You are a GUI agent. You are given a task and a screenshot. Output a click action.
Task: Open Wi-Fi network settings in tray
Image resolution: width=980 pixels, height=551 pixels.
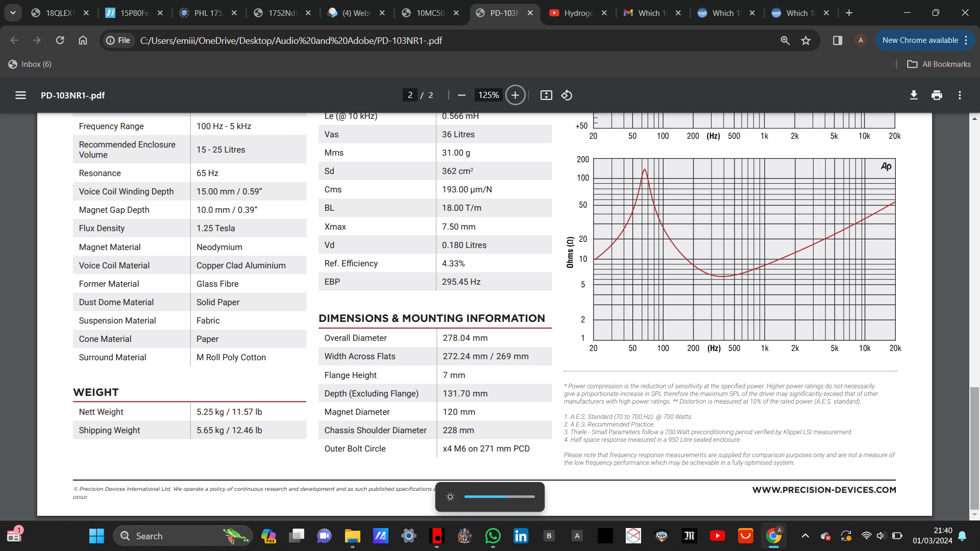pyautogui.click(x=866, y=536)
